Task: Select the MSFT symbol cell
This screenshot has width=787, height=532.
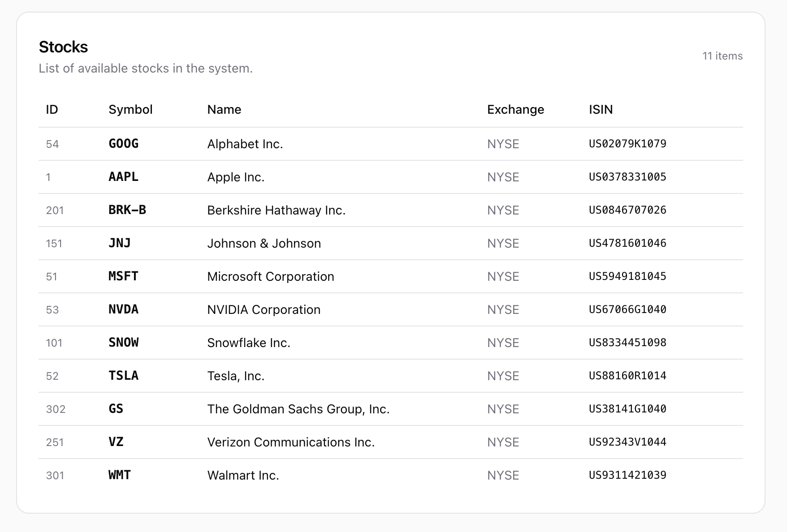Action: [124, 276]
